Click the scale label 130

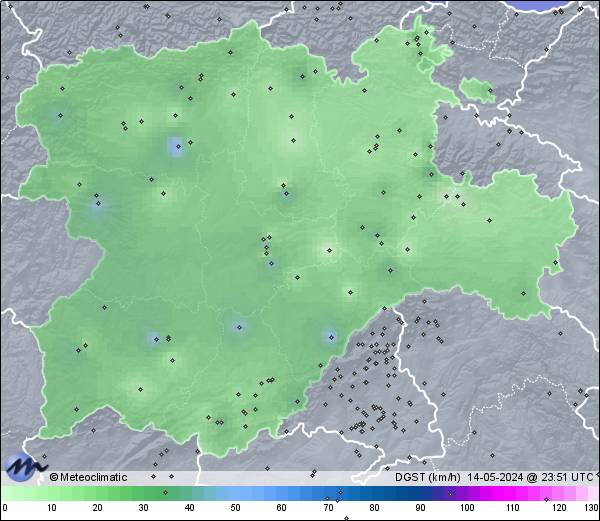(592, 508)
